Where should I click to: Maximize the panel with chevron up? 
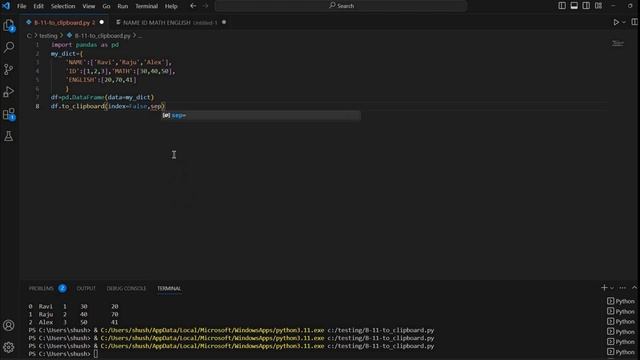634,288
